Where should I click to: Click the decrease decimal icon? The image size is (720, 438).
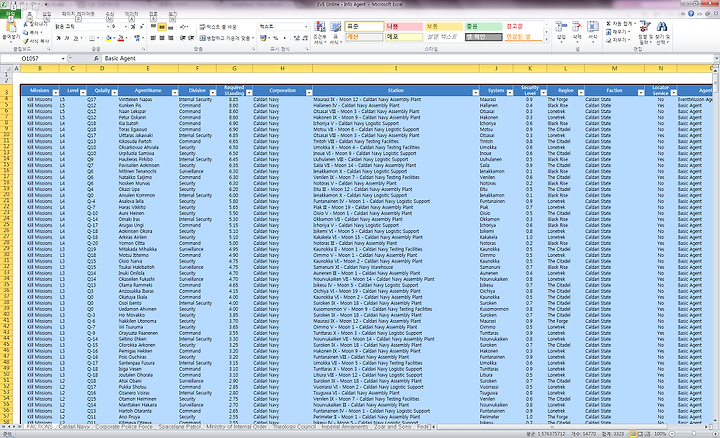point(304,39)
